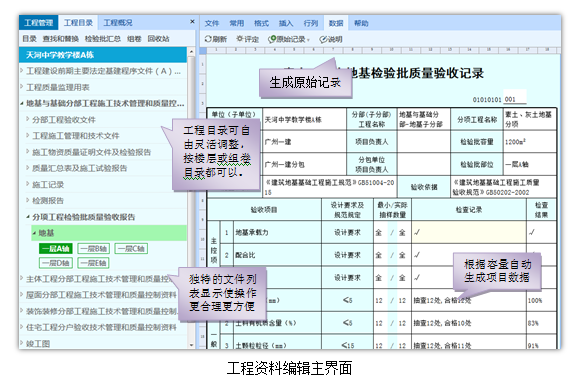This screenshot has height=386, width=583.
Task: Click the 查找和替换 button
Action: pos(60,39)
